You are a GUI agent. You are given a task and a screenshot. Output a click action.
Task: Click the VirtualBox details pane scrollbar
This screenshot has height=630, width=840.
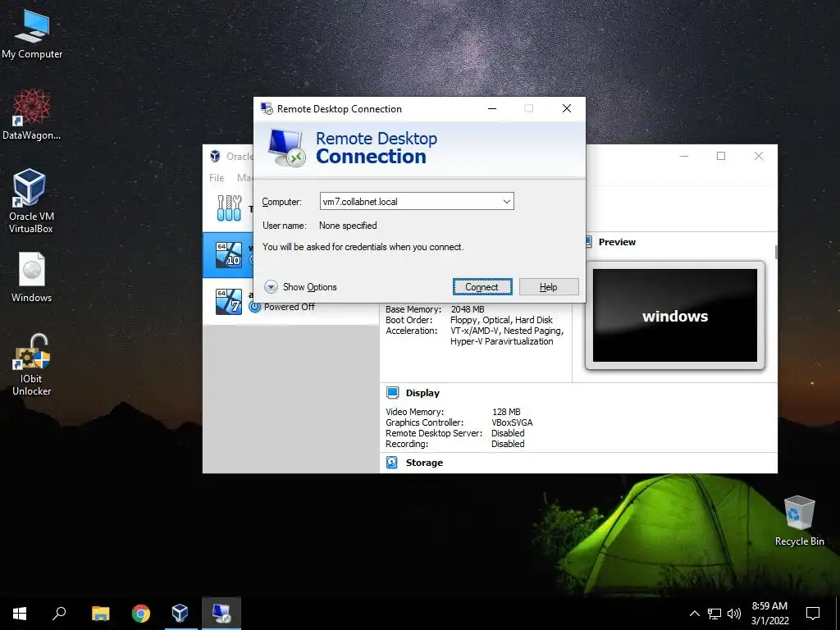[x=776, y=252]
